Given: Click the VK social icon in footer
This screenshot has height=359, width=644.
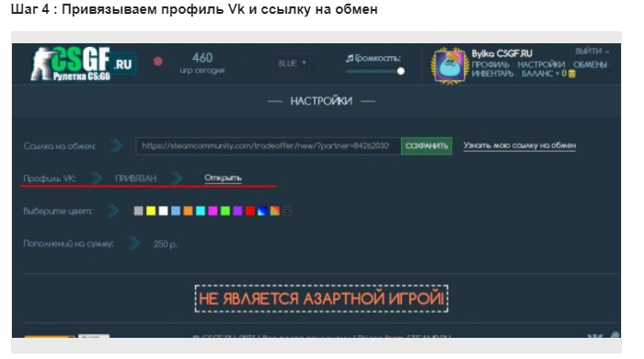Looking at the screenshot, I should (594, 336).
